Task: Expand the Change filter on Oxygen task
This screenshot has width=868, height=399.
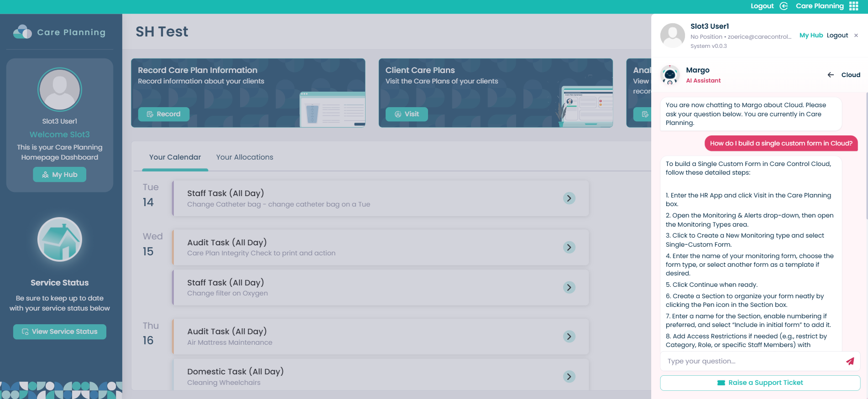Action: point(569,287)
